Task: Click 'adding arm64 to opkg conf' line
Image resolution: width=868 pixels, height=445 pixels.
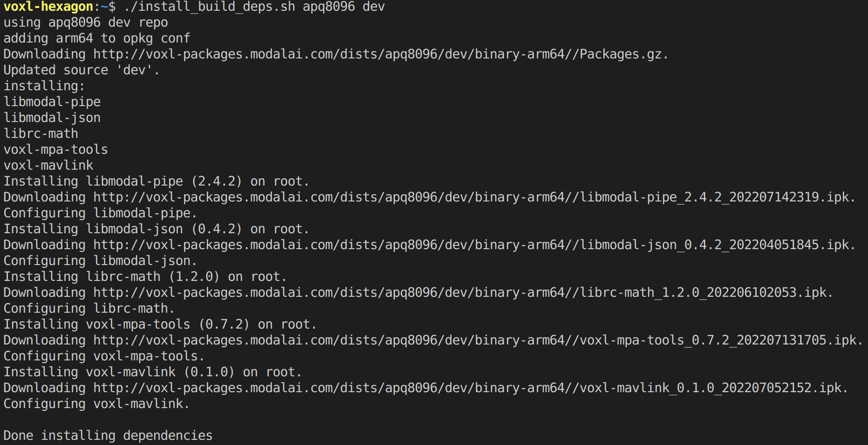Action: [97, 38]
